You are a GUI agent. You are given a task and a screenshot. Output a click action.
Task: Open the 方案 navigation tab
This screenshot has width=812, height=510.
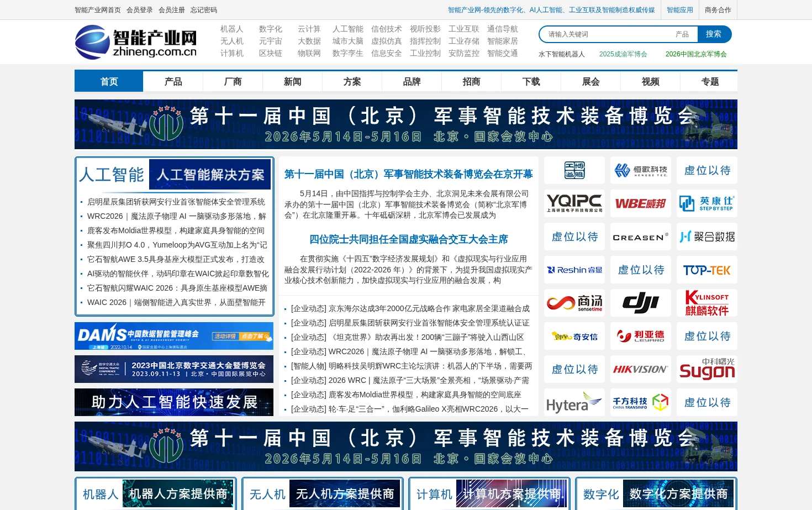point(352,82)
